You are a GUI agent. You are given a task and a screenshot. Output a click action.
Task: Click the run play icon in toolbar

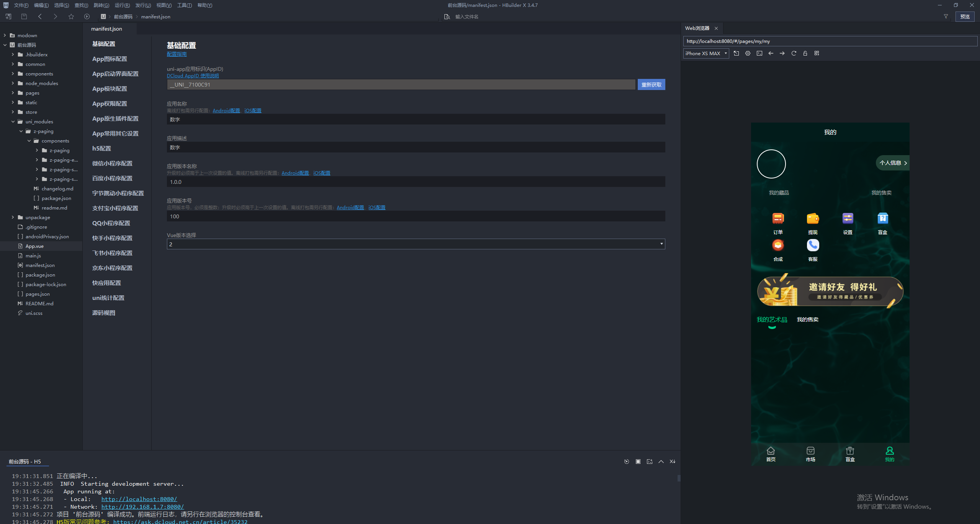tap(87, 16)
